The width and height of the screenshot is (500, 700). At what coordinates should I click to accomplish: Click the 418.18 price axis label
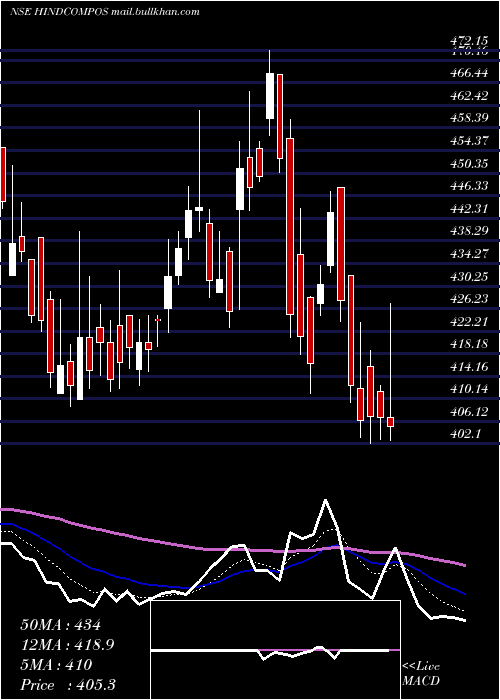469,345
